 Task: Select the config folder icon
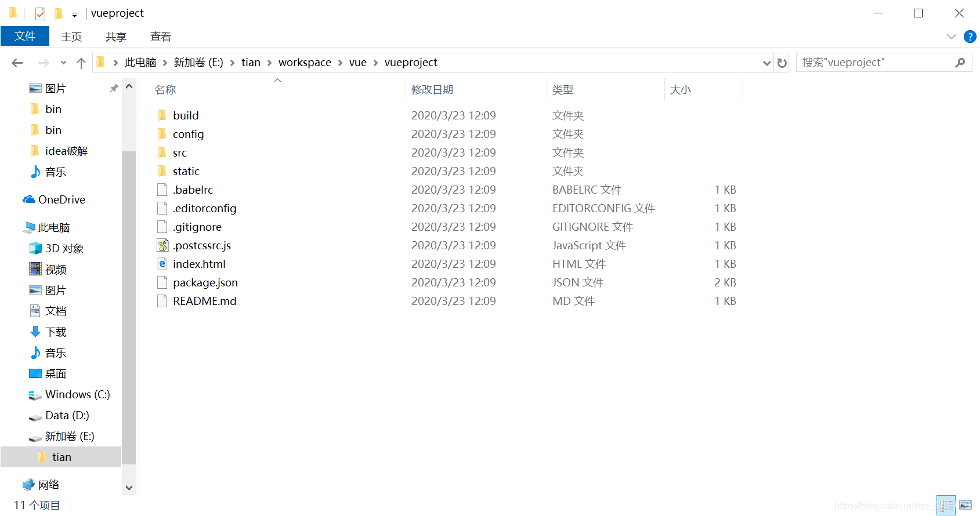(162, 134)
